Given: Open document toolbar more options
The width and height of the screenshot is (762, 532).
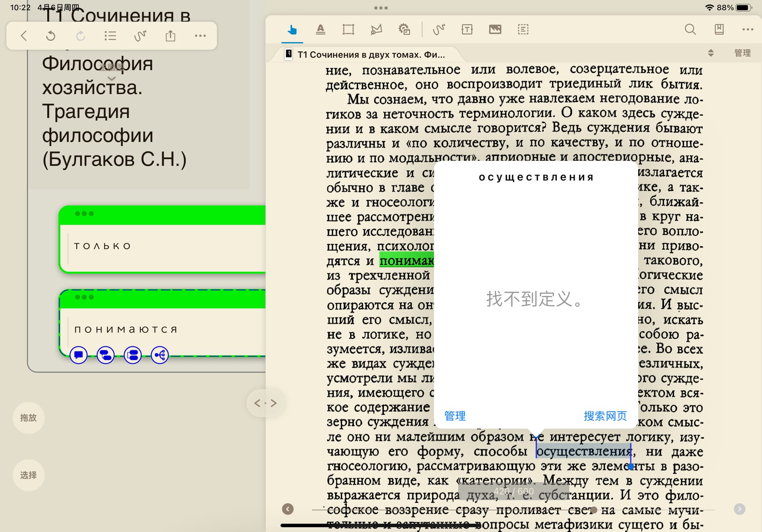Looking at the screenshot, I should [x=748, y=30].
